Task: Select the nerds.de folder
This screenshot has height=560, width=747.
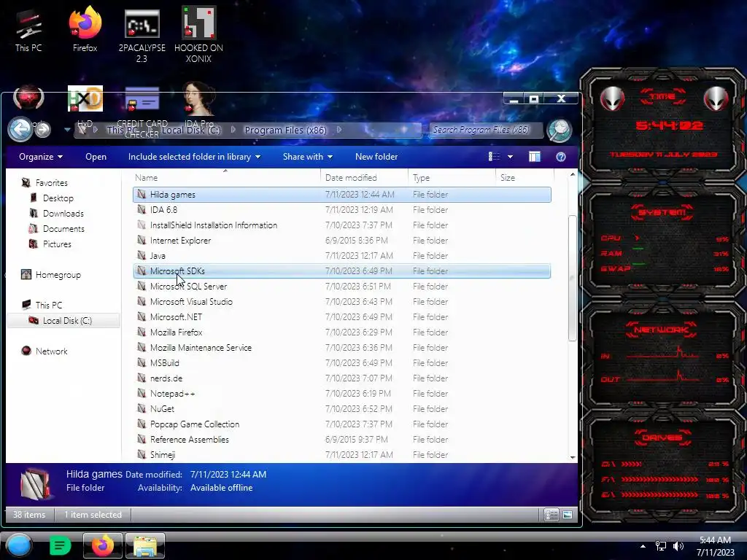Action: [x=342, y=378]
